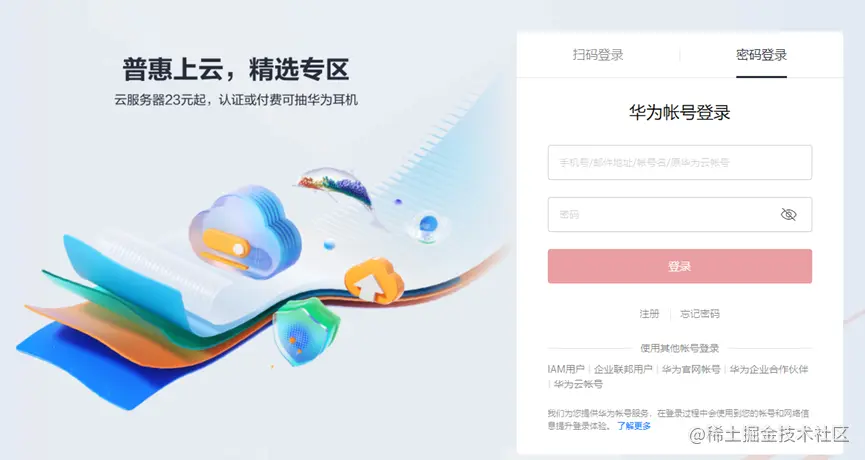Click the red 登录 button
Viewport: 865px width, 460px height.
point(680,266)
